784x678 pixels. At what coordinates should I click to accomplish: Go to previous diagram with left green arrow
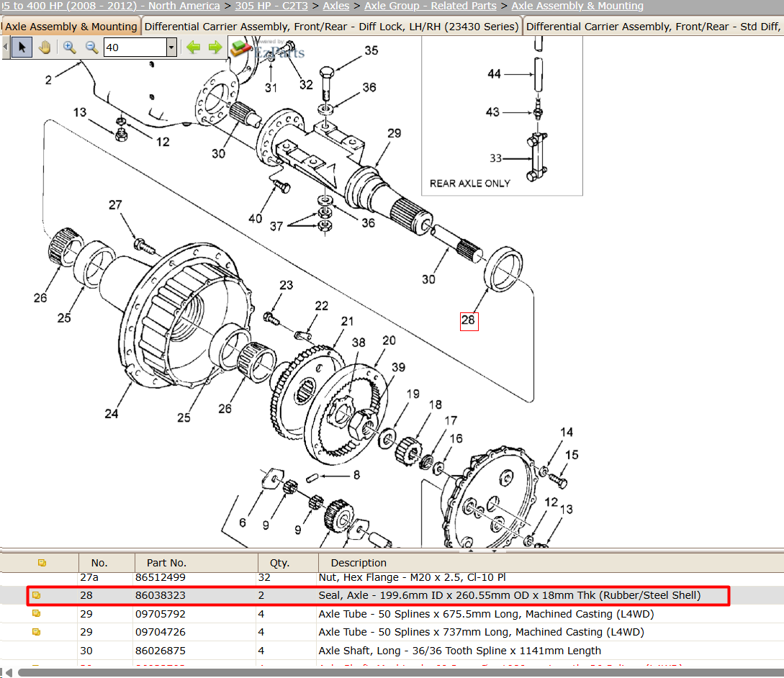click(x=194, y=48)
